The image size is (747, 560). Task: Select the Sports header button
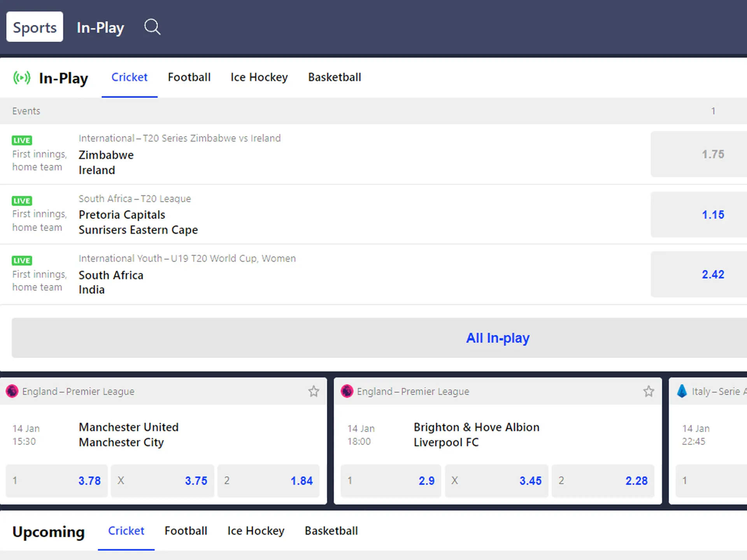(x=35, y=27)
